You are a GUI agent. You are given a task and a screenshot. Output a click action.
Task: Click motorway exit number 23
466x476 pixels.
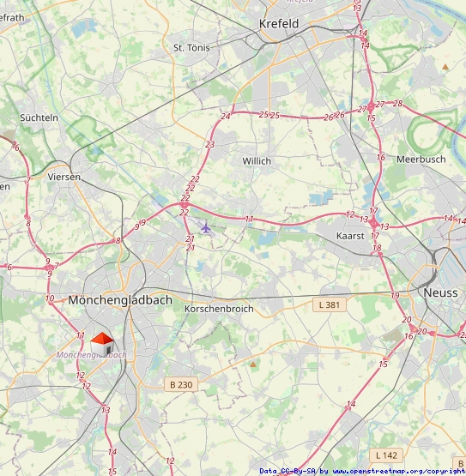pos(210,144)
